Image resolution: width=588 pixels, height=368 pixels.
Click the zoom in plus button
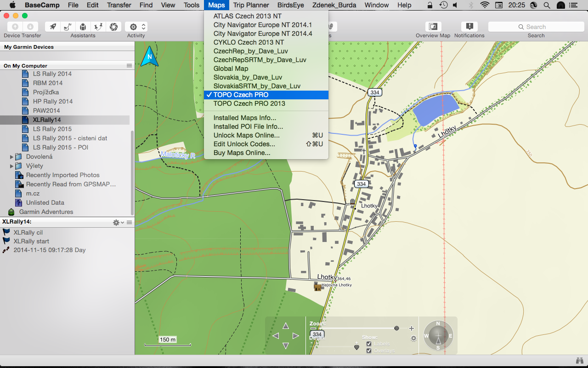411,328
